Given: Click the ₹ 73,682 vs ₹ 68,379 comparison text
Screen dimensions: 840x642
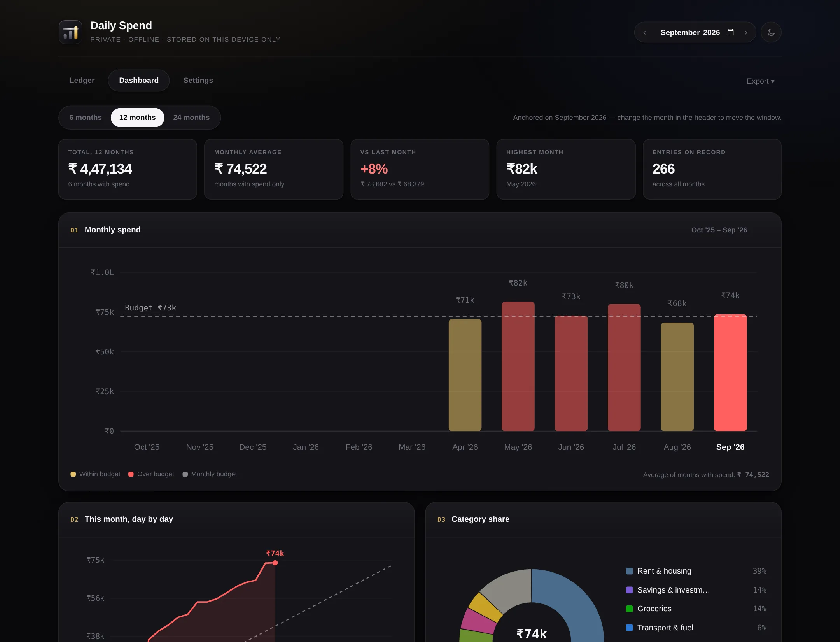Looking at the screenshot, I should click(x=392, y=184).
